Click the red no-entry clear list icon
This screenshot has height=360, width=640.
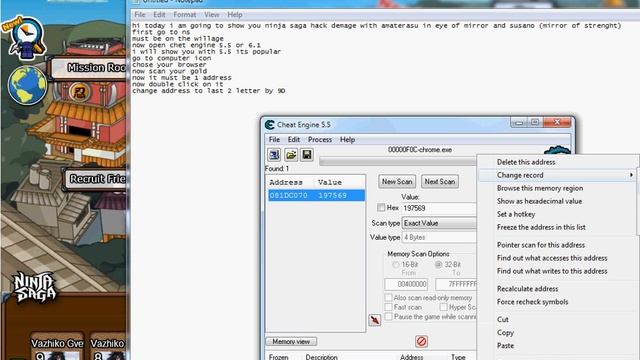tap(422, 341)
